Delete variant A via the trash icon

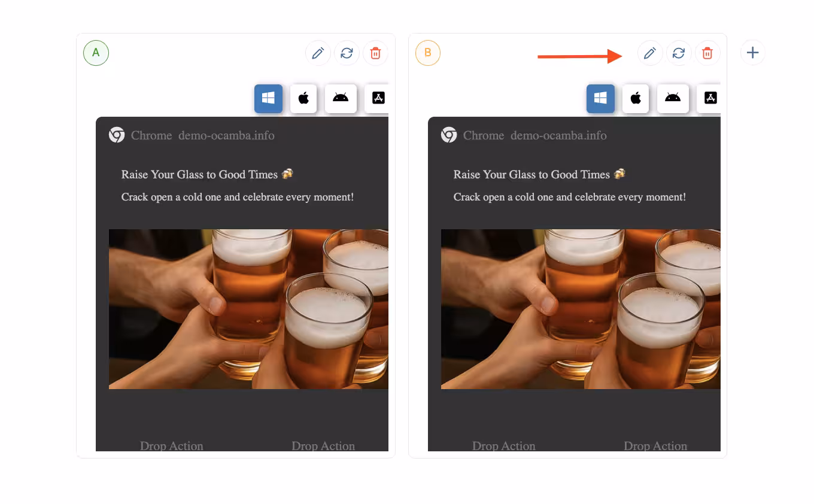[375, 53]
